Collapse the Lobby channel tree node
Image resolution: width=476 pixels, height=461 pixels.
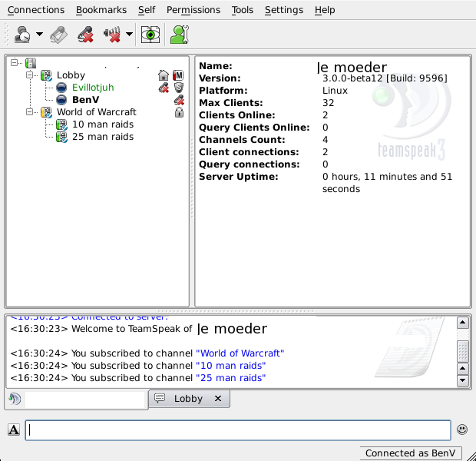coord(29,75)
